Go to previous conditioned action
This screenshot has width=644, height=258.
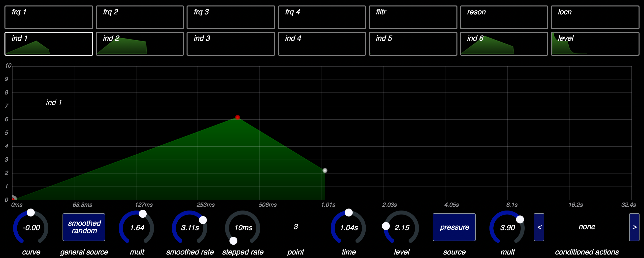tap(539, 227)
